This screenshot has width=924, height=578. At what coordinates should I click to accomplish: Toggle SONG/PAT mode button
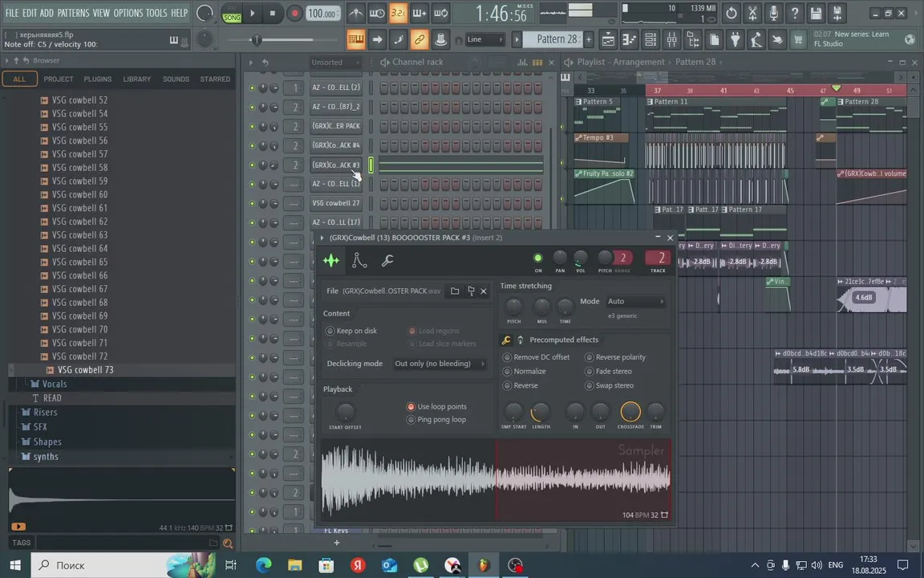click(x=232, y=14)
